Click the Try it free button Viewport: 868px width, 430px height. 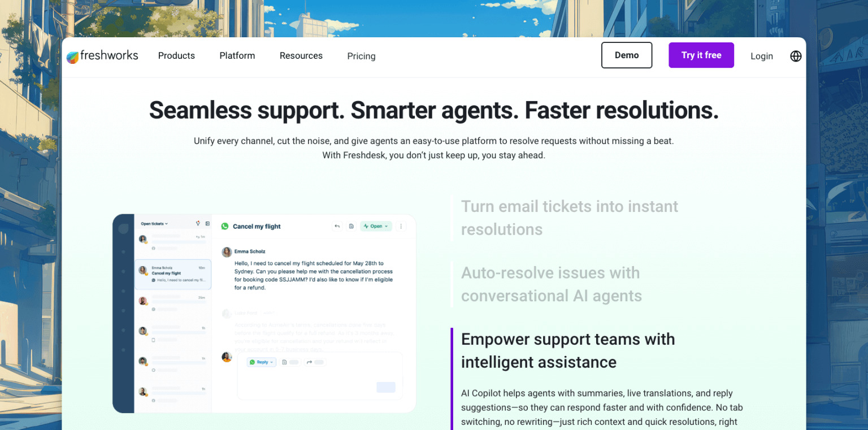pos(701,55)
